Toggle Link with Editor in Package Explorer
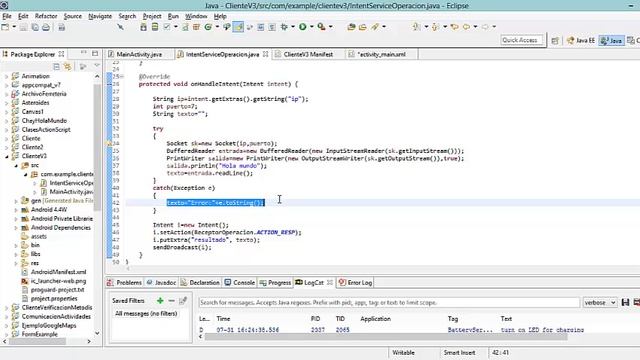 (67, 66)
